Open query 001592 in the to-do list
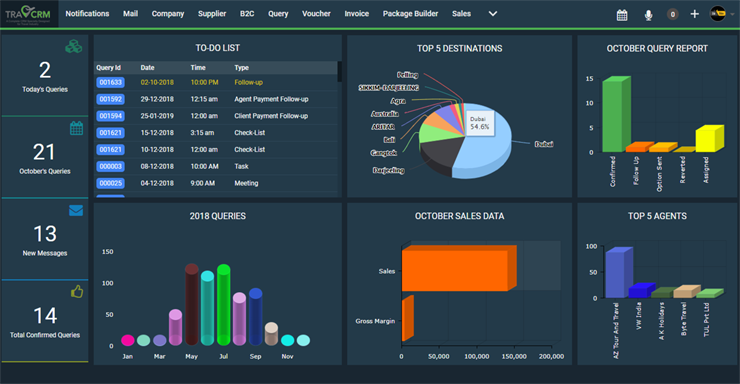The width and height of the screenshot is (740, 384). (x=110, y=99)
